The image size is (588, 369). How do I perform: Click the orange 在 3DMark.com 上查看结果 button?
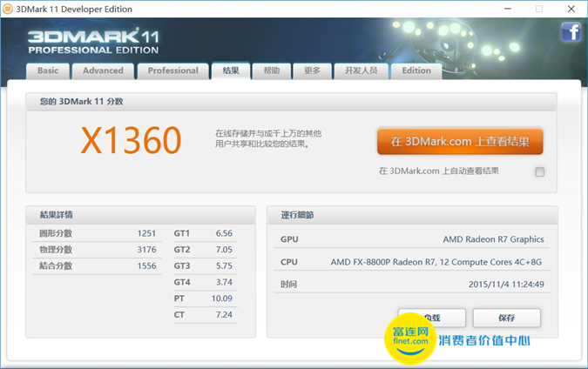[460, 142]
